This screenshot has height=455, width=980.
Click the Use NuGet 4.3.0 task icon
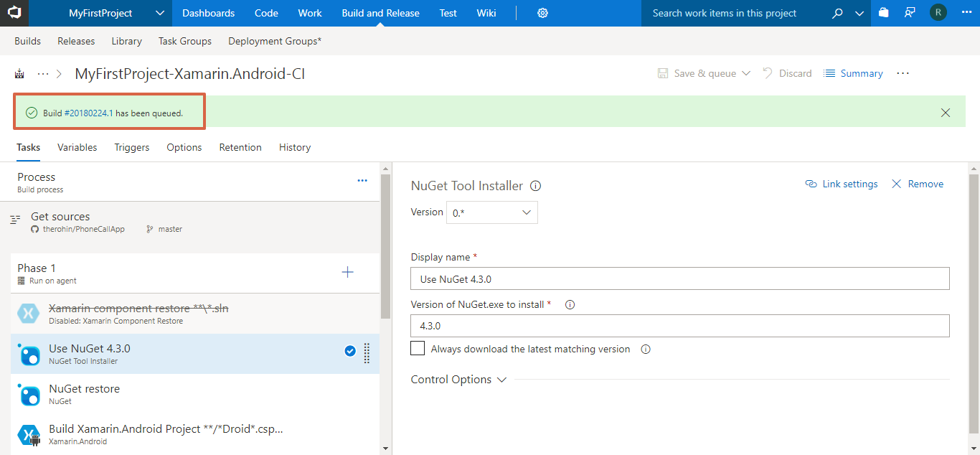(29, 354)
